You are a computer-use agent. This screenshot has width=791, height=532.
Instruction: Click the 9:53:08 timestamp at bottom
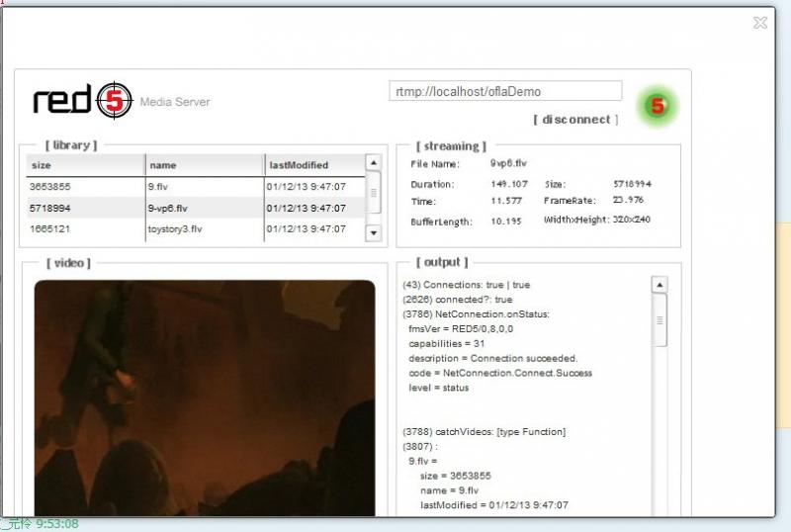[x=57, y=524]
